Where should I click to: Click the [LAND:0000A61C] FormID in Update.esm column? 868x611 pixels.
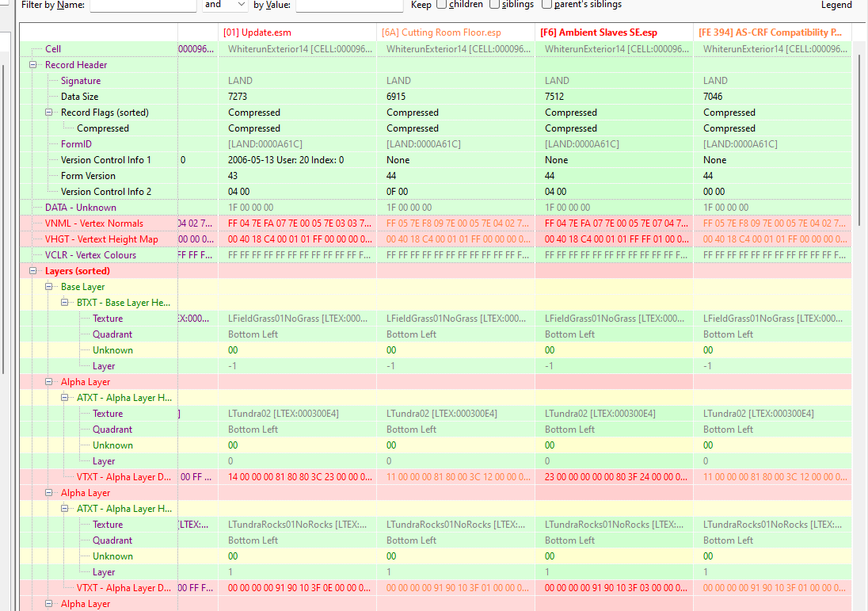click(x=265, y=144)
